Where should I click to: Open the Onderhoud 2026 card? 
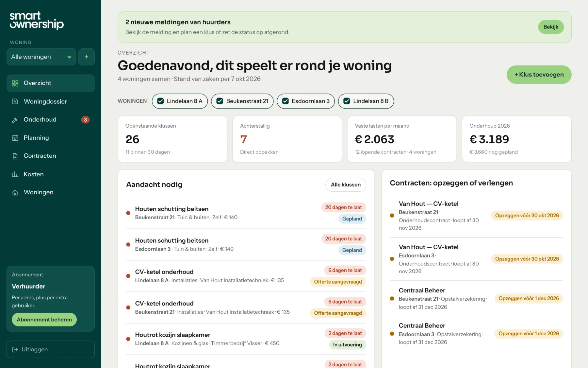(x=516, y=139)
